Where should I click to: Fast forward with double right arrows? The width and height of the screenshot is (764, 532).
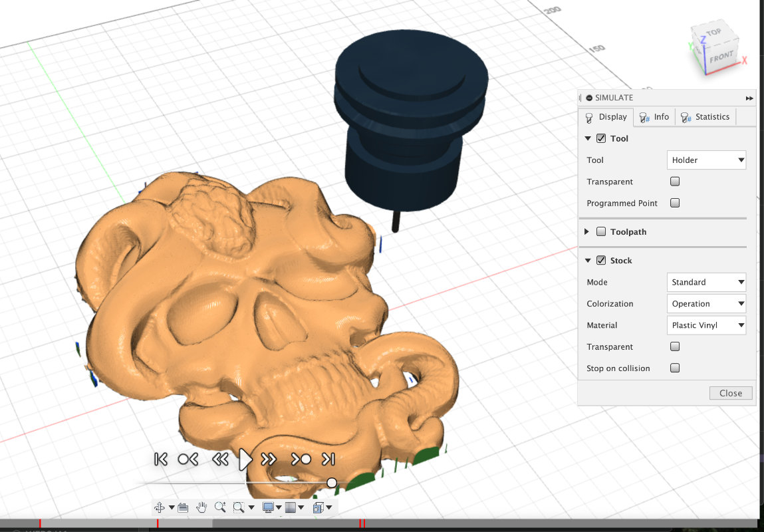coord(269,459)
